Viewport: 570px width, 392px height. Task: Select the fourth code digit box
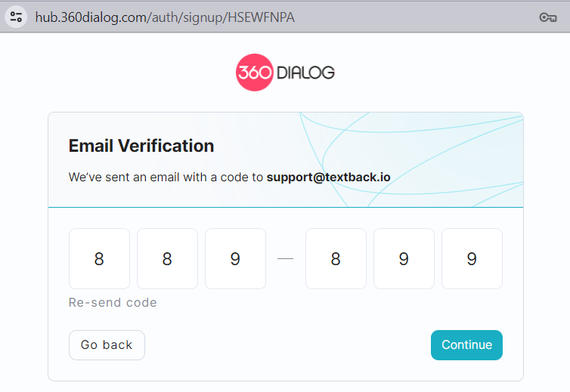pyautogui.click(x=336, y=258)
